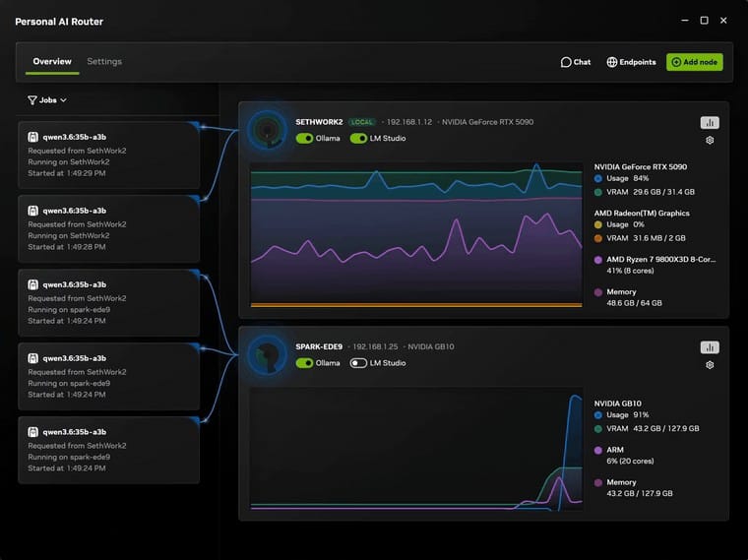Toggle LM Studio on SETHWORK2 node
The height and width of the screenshot is (560, 748).
(x=358, y=139)
